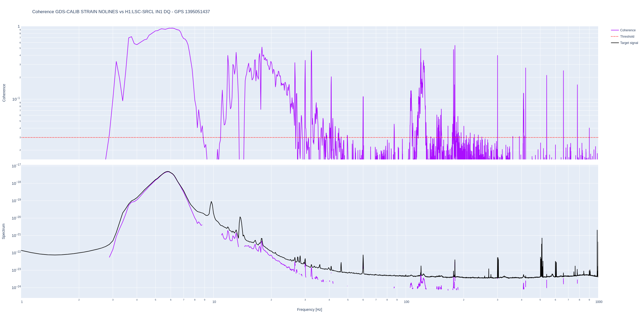
Task: Click the 100 tick label on frequency axis
Action: coord(406,302)
